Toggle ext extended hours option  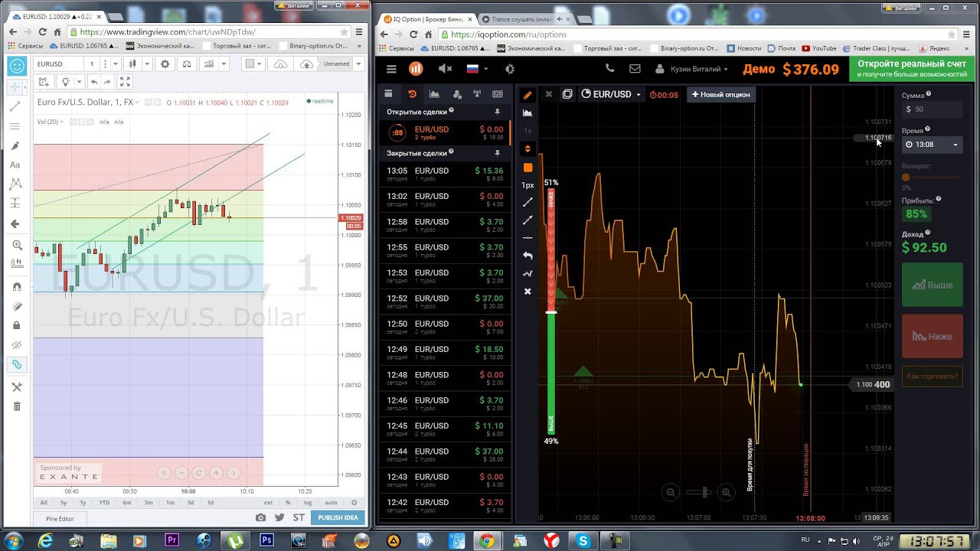268,503
